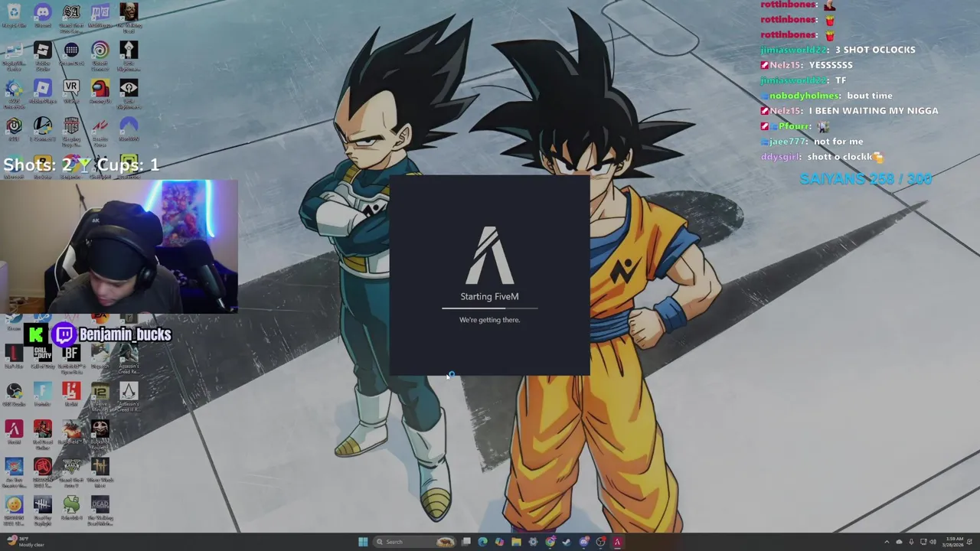Open File Explorer from the taskbar
Viewport: 980px width, 551px height.
click(516, 542)
